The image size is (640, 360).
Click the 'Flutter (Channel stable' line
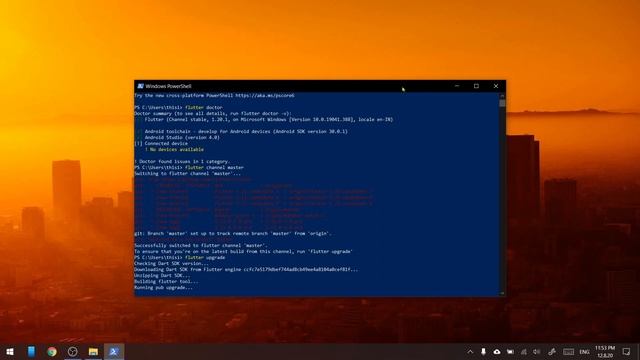269,120
